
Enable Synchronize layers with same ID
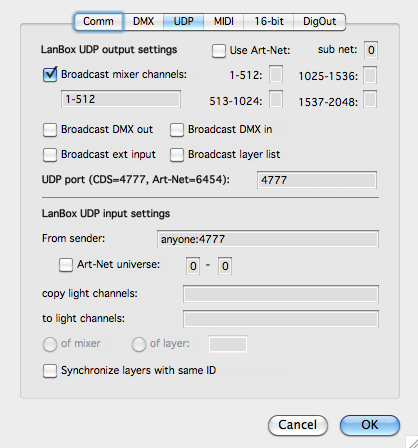[50, 371]
